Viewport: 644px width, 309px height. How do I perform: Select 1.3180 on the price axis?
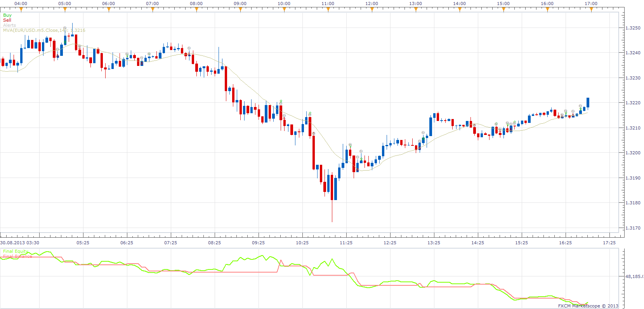[633, 203]
